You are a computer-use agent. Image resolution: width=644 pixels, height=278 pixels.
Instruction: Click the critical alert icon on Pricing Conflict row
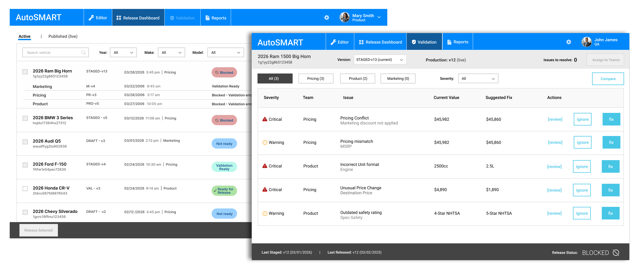coord(265,119)
